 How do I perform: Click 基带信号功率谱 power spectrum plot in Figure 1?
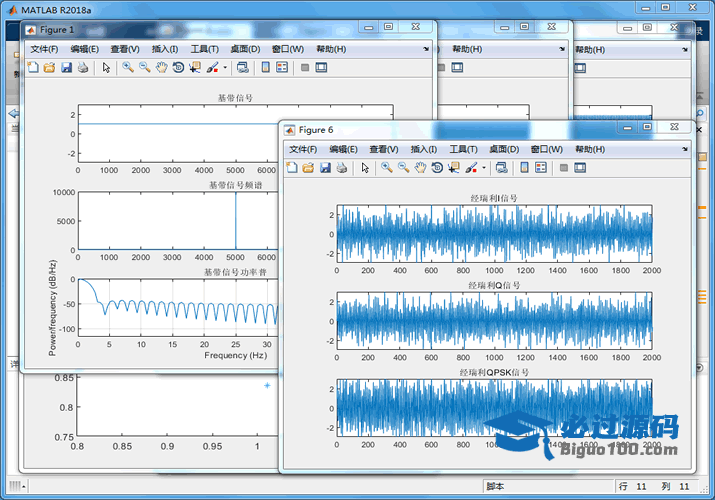[178, 308]
